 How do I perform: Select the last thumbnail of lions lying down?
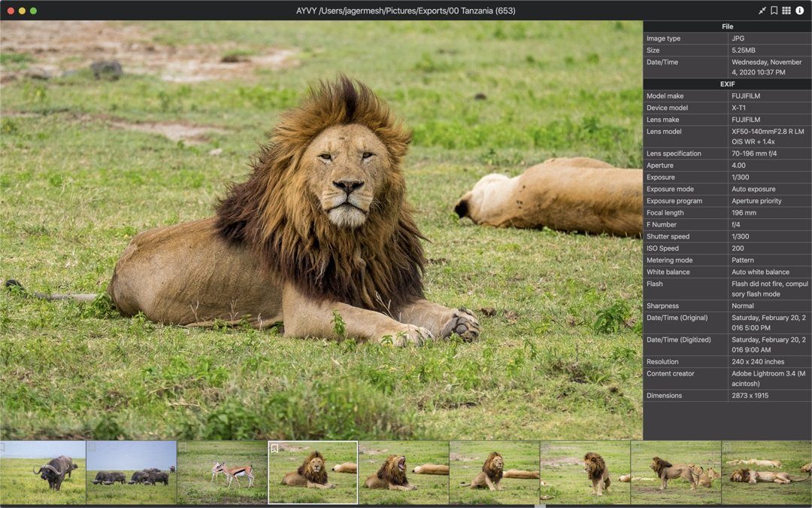tap(766, 472)
